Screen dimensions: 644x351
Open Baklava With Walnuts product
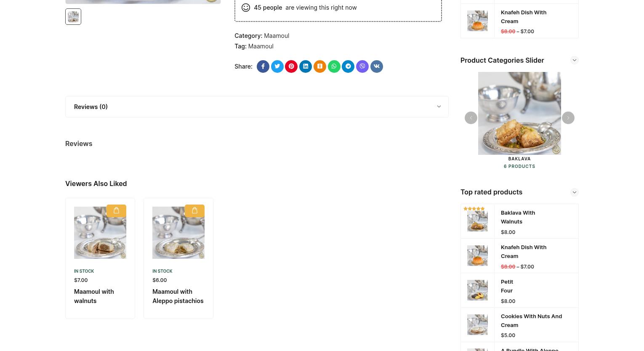click(x=518, y=217)
